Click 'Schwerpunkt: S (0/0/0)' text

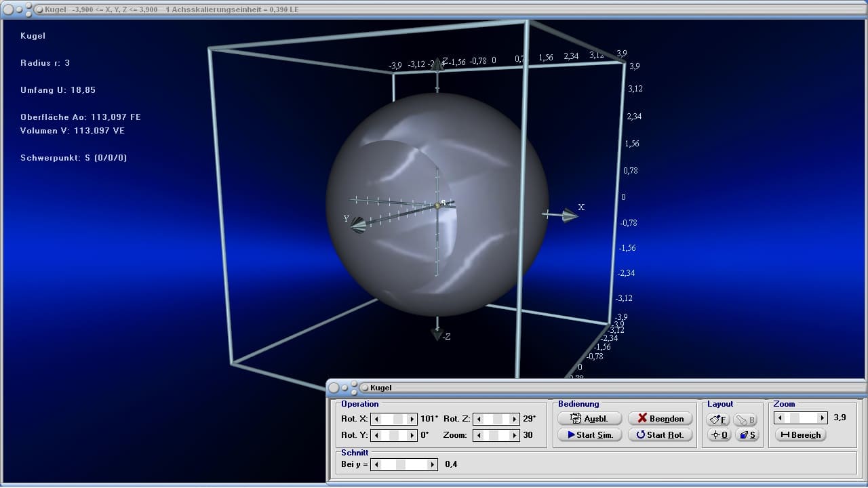(74, 158)
